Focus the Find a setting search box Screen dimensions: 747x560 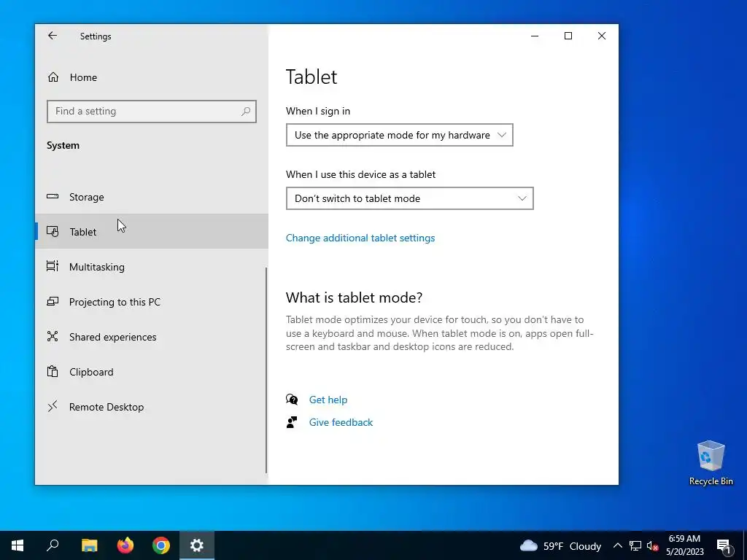pyautogui.click(x=152, y=112)
